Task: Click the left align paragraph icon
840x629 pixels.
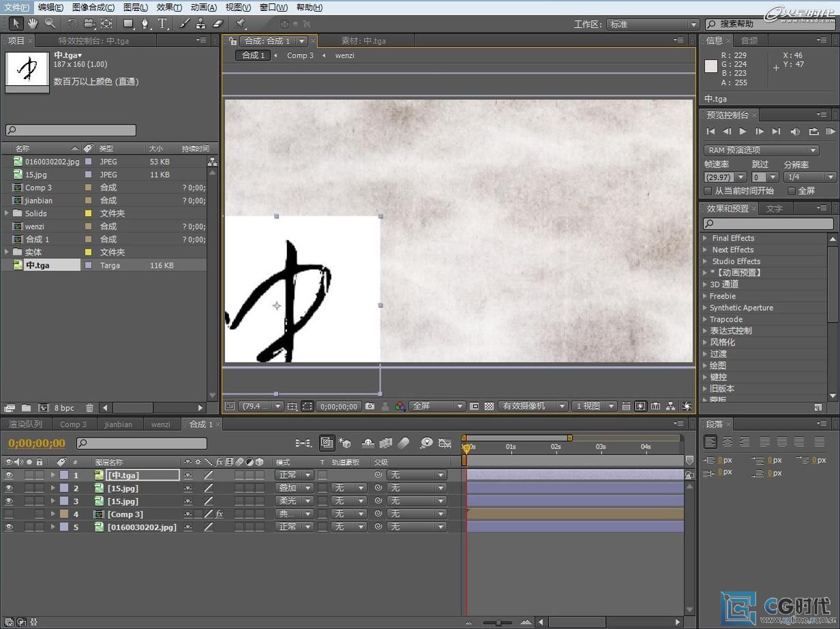Action: [x=710, y=442]
